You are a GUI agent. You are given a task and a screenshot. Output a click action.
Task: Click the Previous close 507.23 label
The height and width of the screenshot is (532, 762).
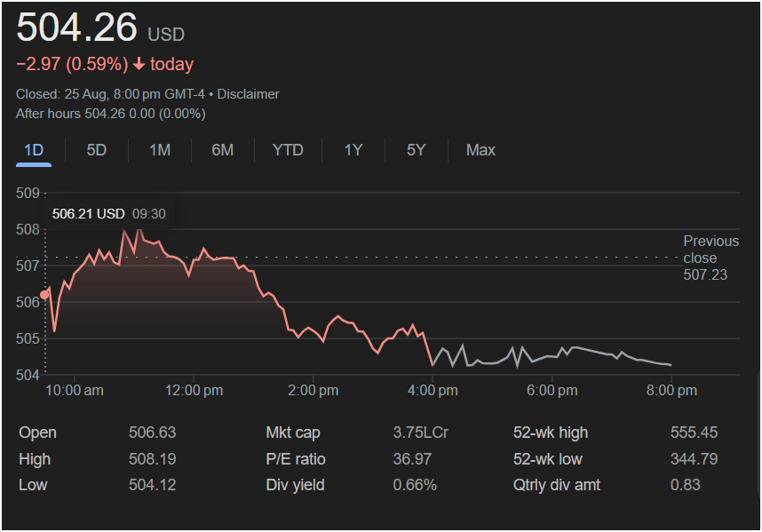(710, 258)
